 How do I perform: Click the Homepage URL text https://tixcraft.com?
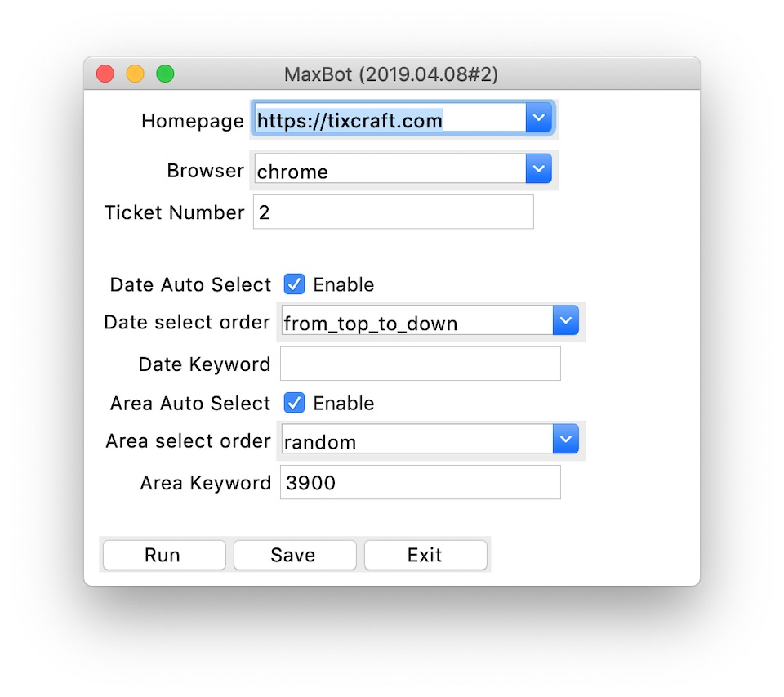[350, 121]
